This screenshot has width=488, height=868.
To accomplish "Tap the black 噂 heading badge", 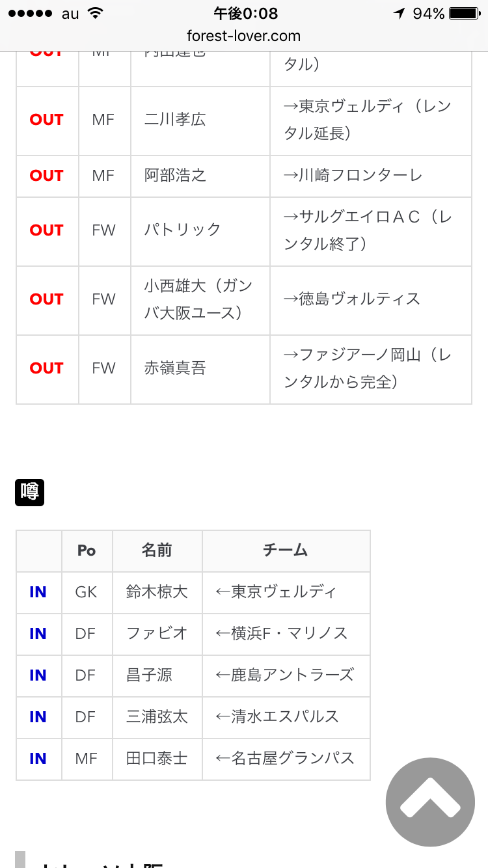I will point(29,492).
